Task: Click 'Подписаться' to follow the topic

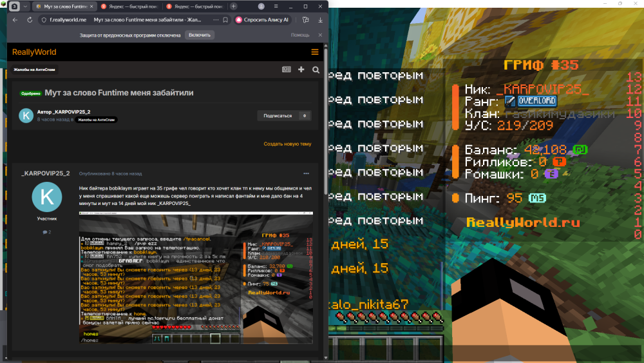Action: 278,116
